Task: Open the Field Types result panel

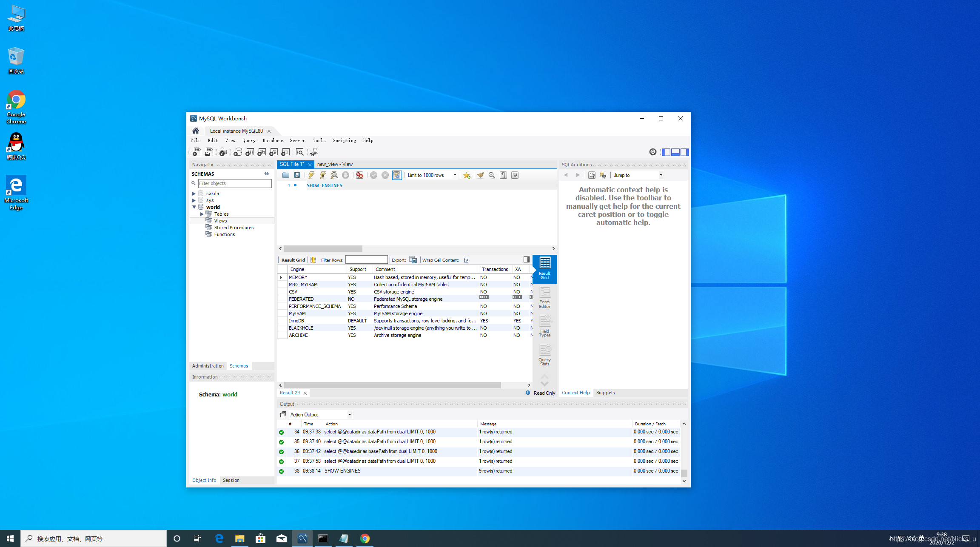Action: tap(544, 326)
